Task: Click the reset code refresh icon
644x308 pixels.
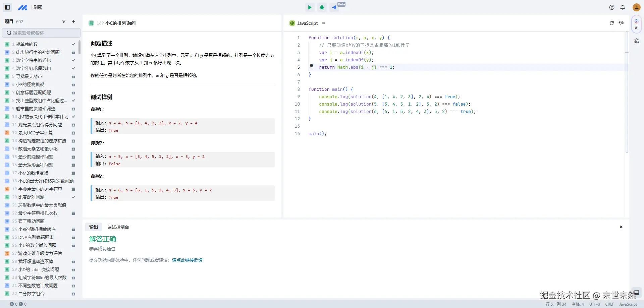Action: 611,23
